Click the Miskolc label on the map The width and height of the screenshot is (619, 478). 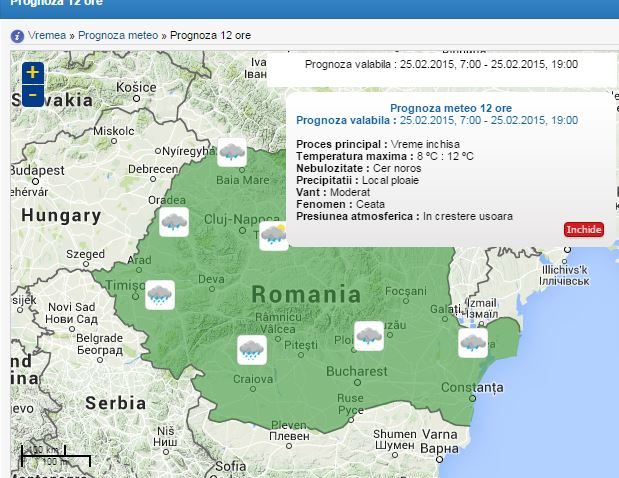tap(114, 131)
